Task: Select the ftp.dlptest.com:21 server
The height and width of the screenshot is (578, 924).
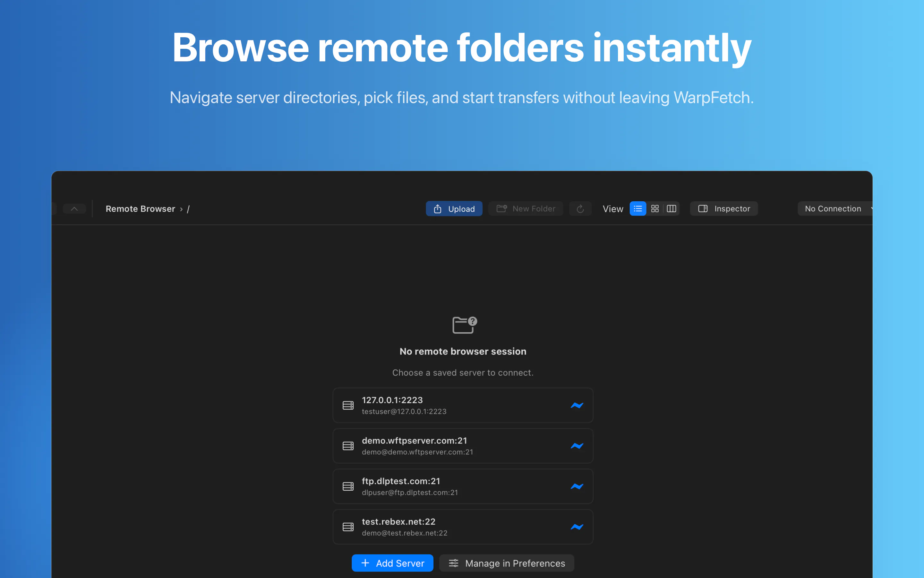Action: 463,486
